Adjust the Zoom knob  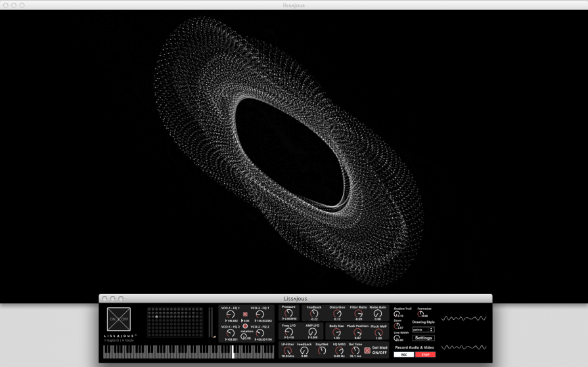tap(397, 326)
